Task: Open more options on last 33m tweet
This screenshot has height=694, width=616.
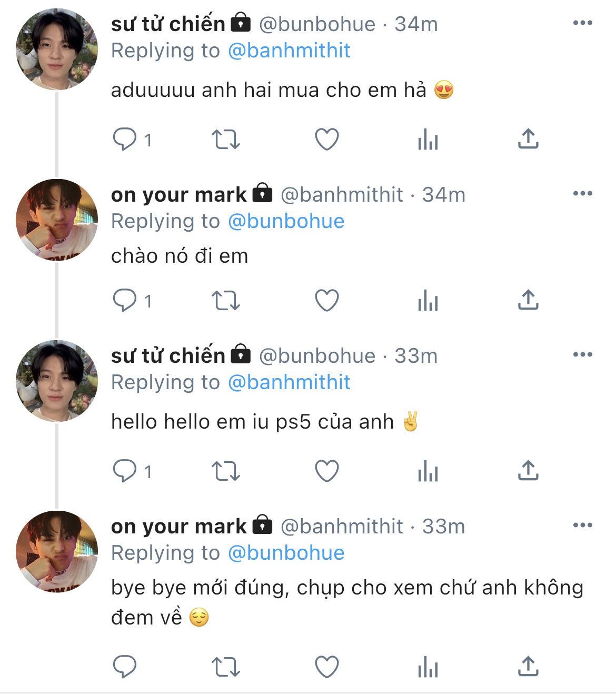Action: [x=582, y=525]
